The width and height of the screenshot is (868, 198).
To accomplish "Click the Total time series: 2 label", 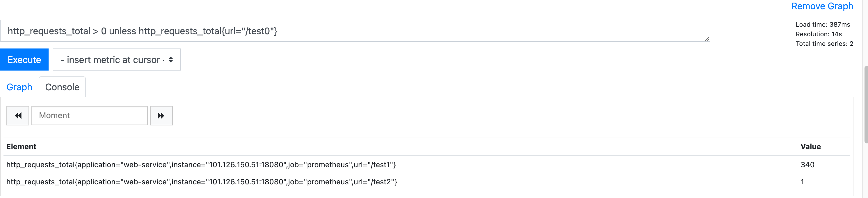I will coord(824,44).
